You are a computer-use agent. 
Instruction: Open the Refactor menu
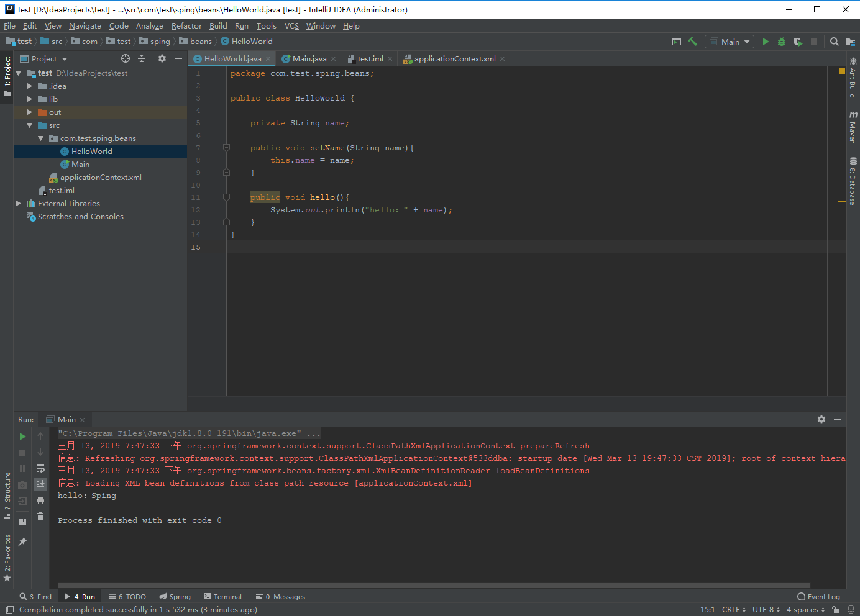186,26
